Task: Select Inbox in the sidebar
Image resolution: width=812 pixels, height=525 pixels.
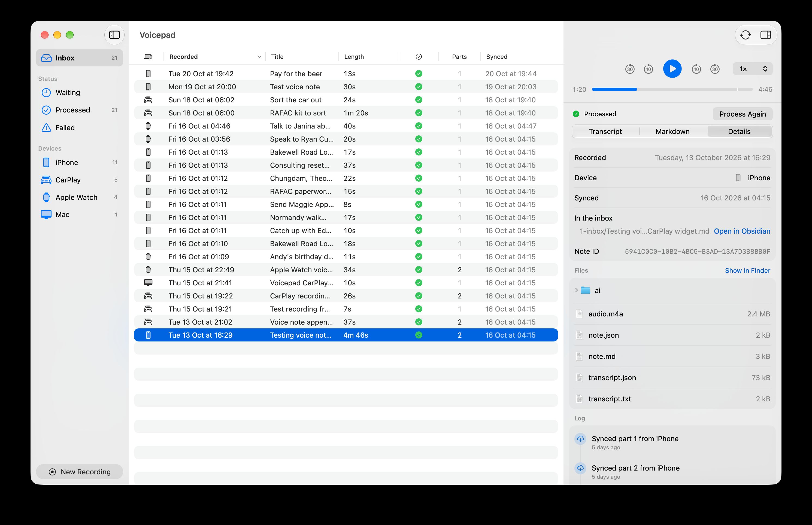Action: 80,58
